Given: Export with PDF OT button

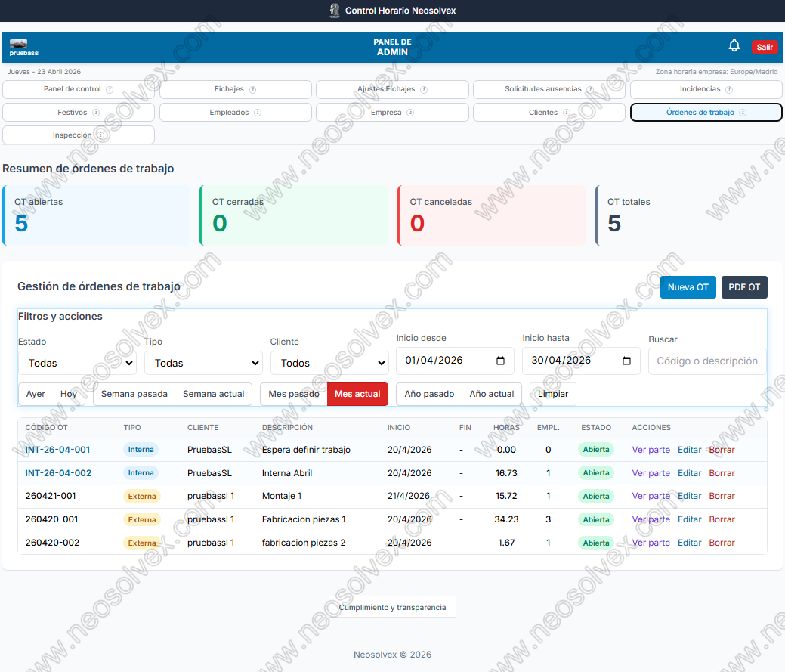Looking at the screenshot, I should 744,287.
